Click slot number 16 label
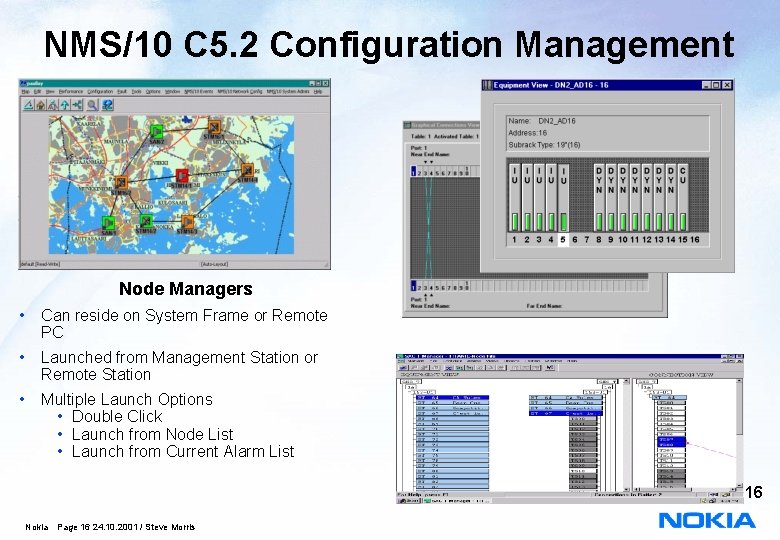The image size is (780, 540). pos(695,240)
